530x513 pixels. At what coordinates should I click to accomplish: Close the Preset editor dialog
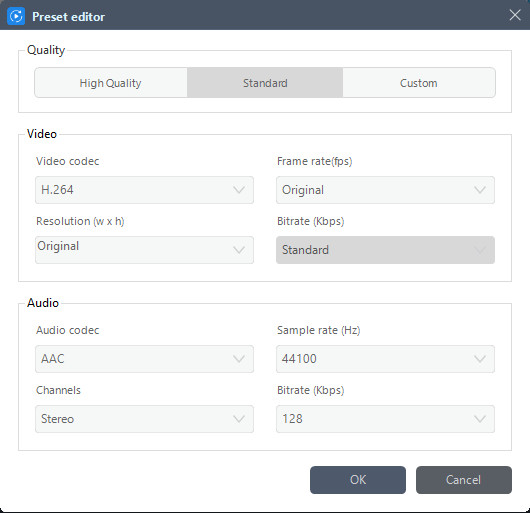pos(515,15)
